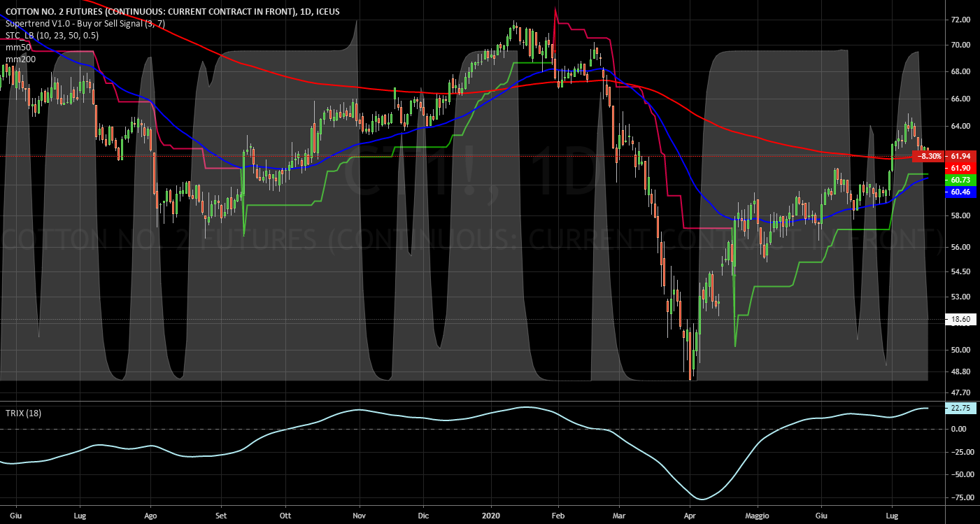
Task: Click the green 60.73 Supertrend value tag
Action: tap(960, 180)
